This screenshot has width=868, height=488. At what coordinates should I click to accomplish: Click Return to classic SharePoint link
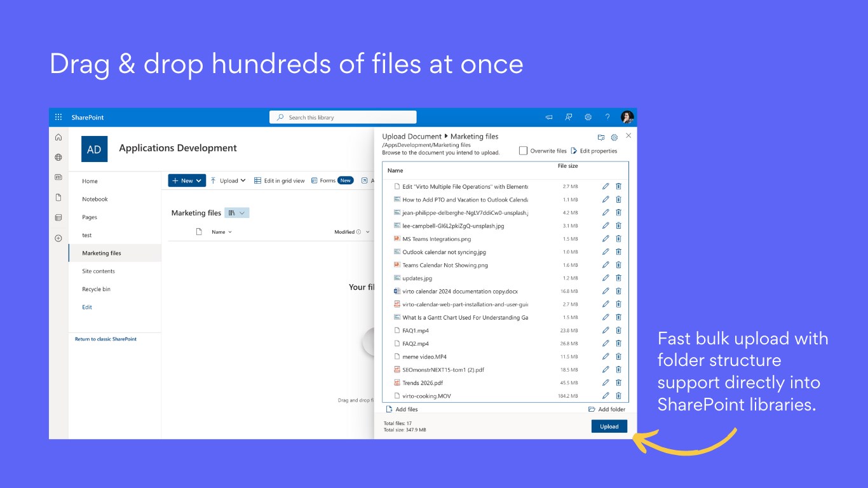[105, 339]
